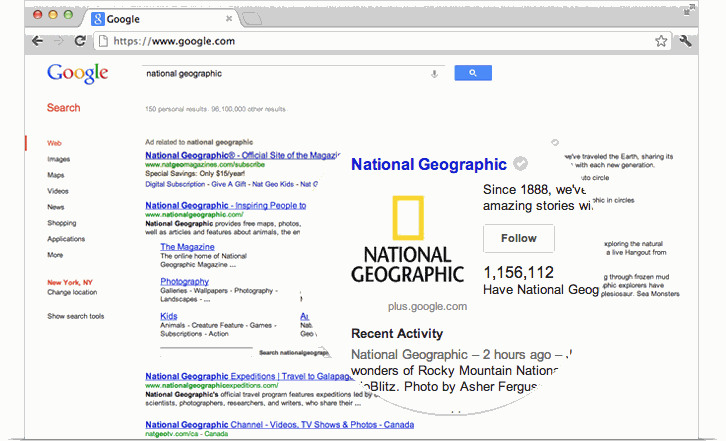Open the National Geographic Official Site ad link
The width and height of the screenshot is (726, 441).
(x=243, y=155)
